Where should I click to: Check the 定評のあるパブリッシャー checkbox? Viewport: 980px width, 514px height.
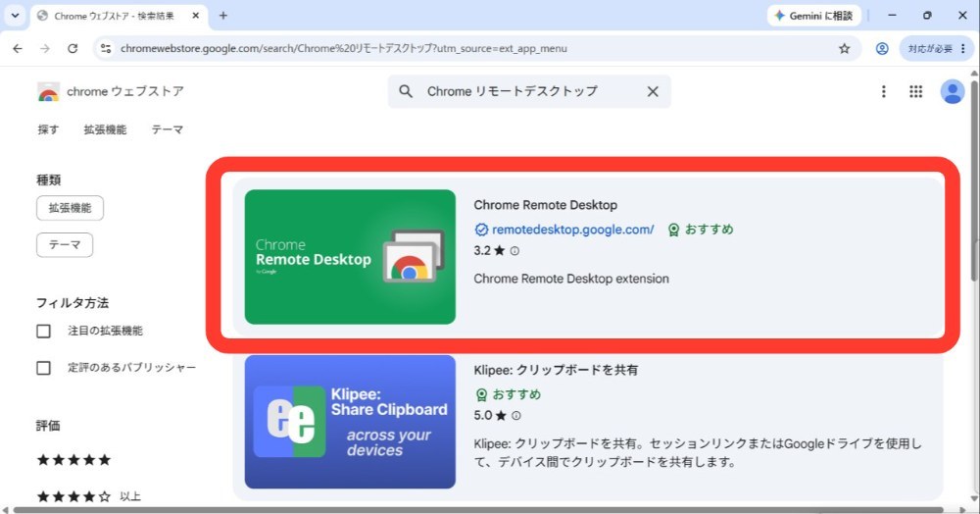(x=43, y=368)
